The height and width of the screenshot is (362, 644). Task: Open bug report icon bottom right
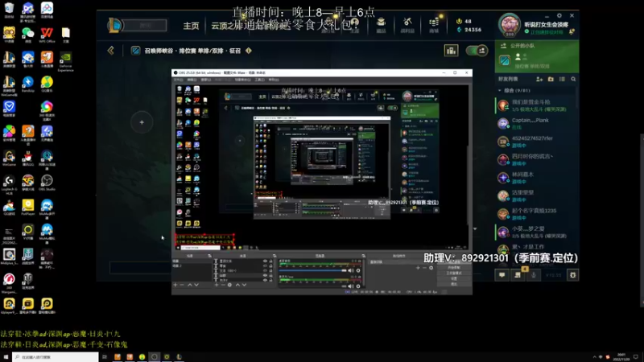(572, 275)
